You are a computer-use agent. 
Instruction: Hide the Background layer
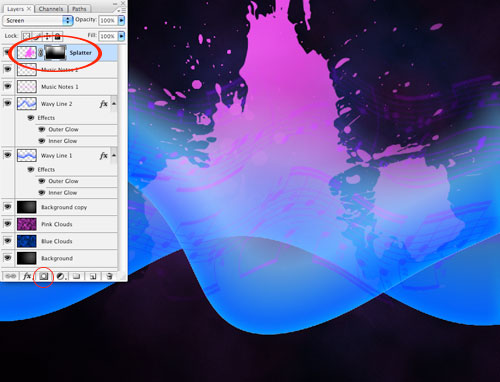(7, 258)
